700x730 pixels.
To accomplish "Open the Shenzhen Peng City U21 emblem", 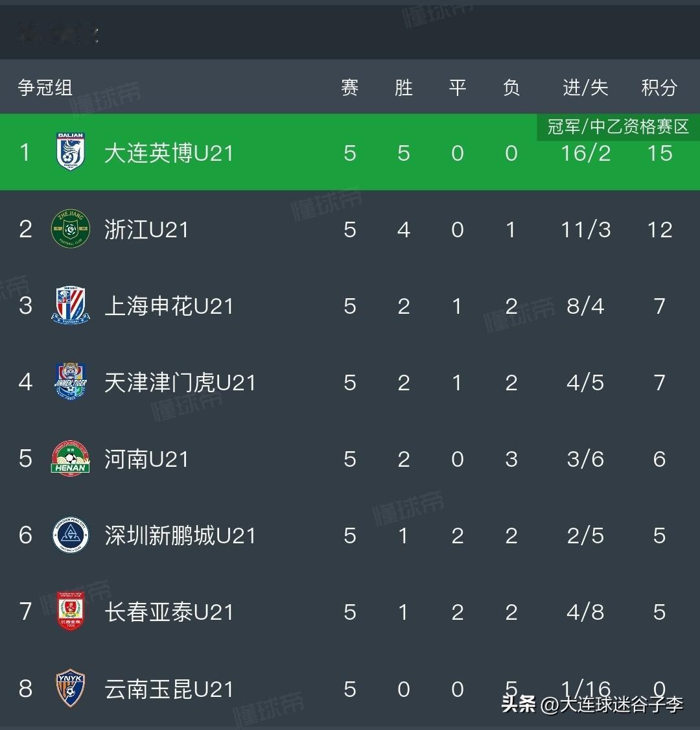I will coord(70,535).
